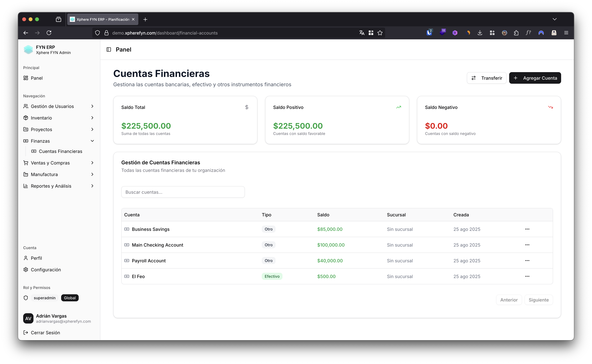
Task: Click the Agregar Cuenta button
Action: [535, 78]
